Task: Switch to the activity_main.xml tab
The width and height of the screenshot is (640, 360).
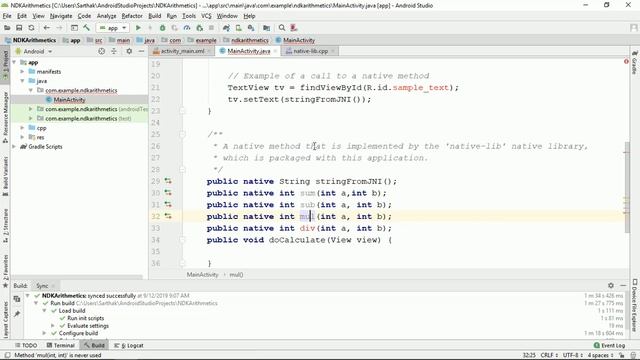Action: coord(182,51)
